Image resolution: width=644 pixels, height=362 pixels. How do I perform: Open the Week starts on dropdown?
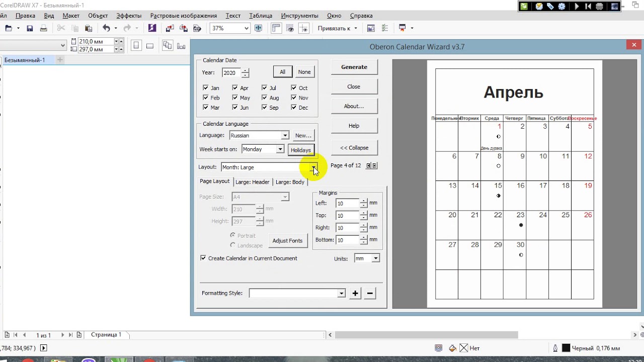(280, 149)
